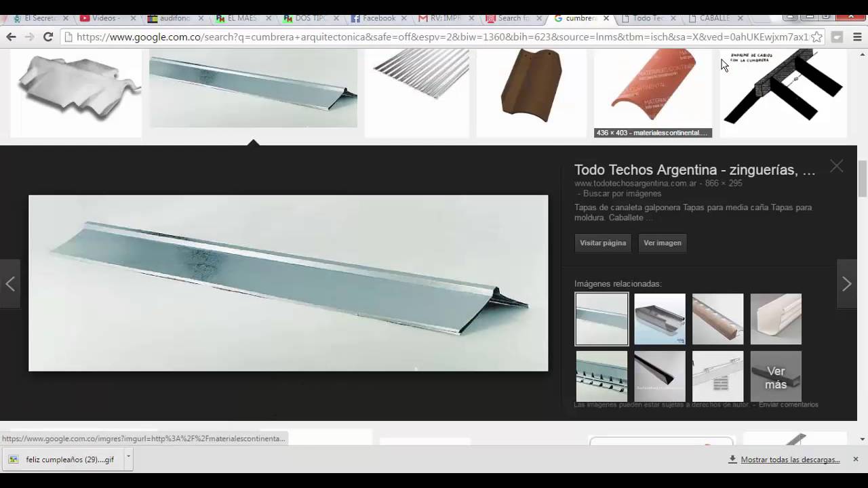The width and height of the screenshot is (868, 488).
Task: Switch to the YouTube Videos tab
Action: coord(105,18)
